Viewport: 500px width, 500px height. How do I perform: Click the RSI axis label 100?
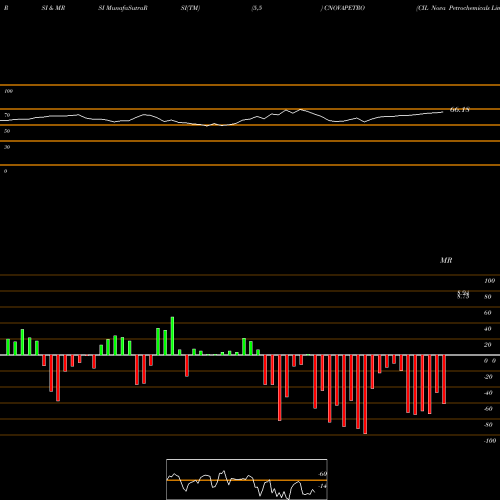[x=9, y=91]
